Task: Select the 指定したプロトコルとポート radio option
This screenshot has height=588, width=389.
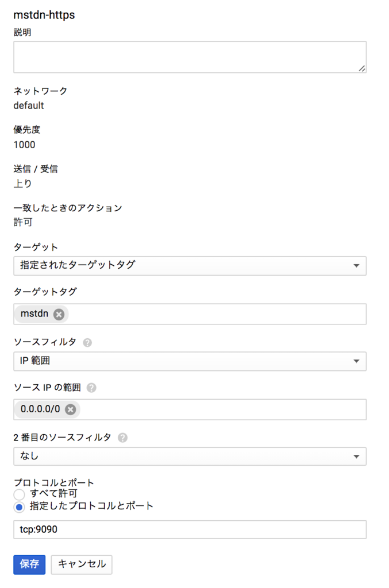Action: [x=20, y=507]
